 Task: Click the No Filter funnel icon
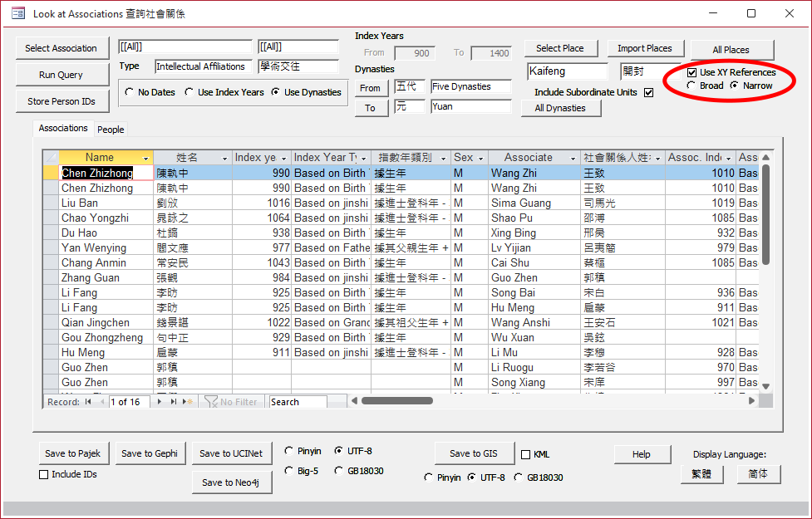[211, 402]
